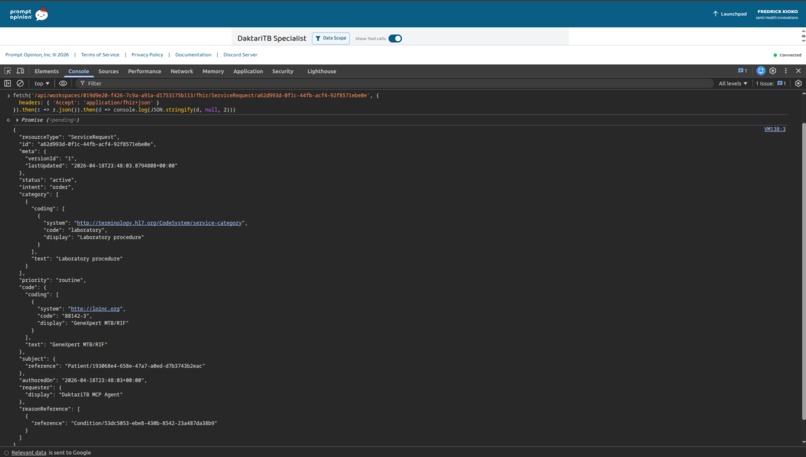Screen dimensions: 806x457
Task: Open console settings gear icon
Action: pyautogui.click(x=798, y=83)
